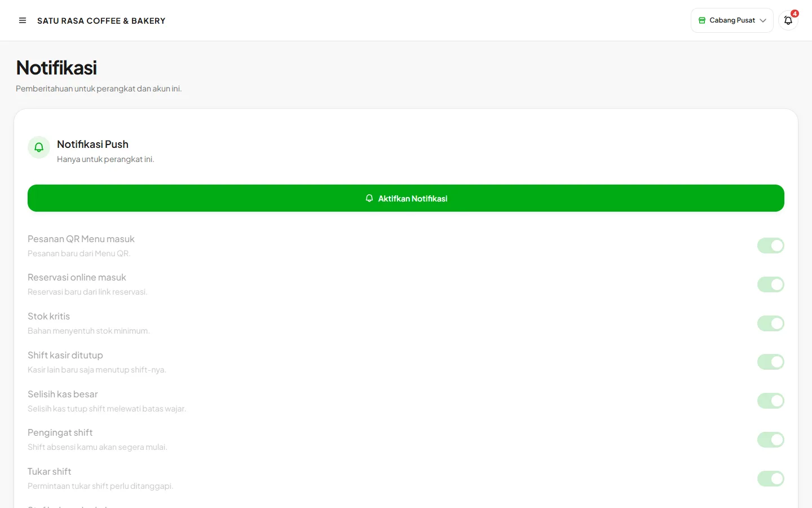This screenshot has height=508, width=812.
Task: Click 'Pesanan baru dari Menu QR.' description
Action: click(x=79, y=253)
